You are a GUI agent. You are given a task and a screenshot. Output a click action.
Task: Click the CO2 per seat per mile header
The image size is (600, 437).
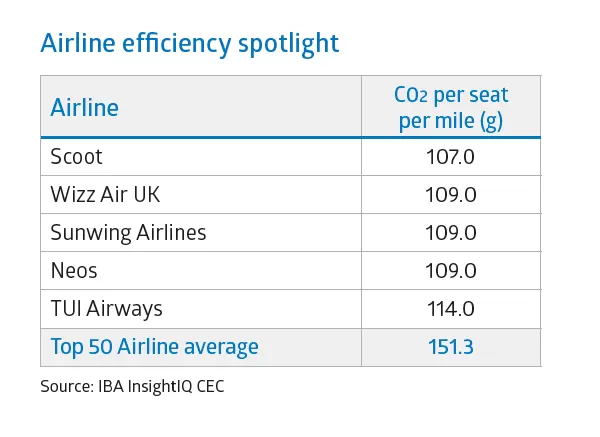coord(451,108)
